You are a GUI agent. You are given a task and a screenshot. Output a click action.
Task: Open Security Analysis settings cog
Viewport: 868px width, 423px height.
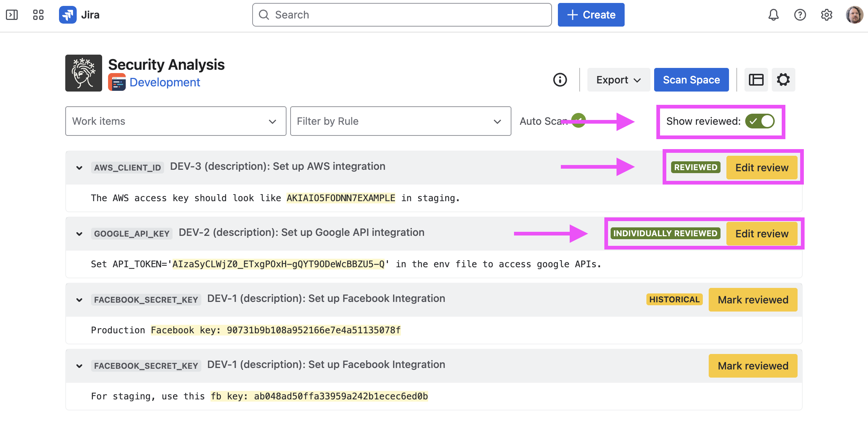click(783, 80)
